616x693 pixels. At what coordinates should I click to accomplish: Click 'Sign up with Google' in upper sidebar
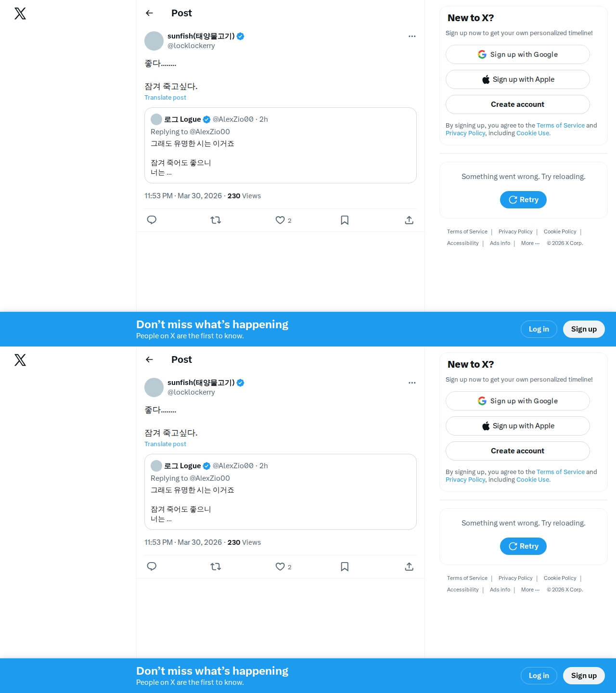(517, 54)
